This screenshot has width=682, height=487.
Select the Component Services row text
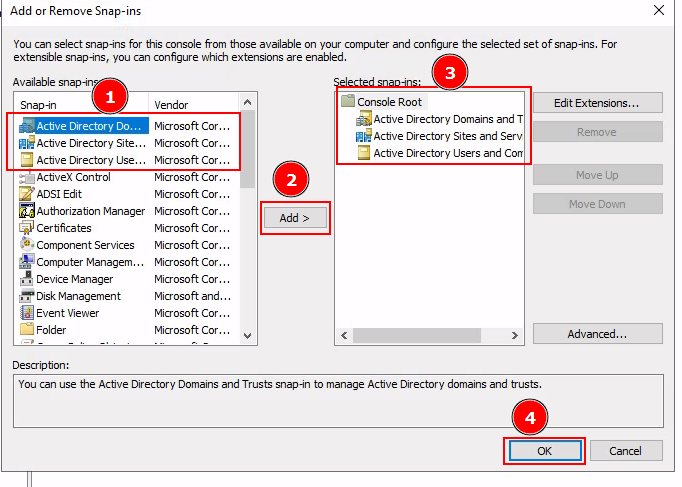pyautogui.click(x=85, y=245)
